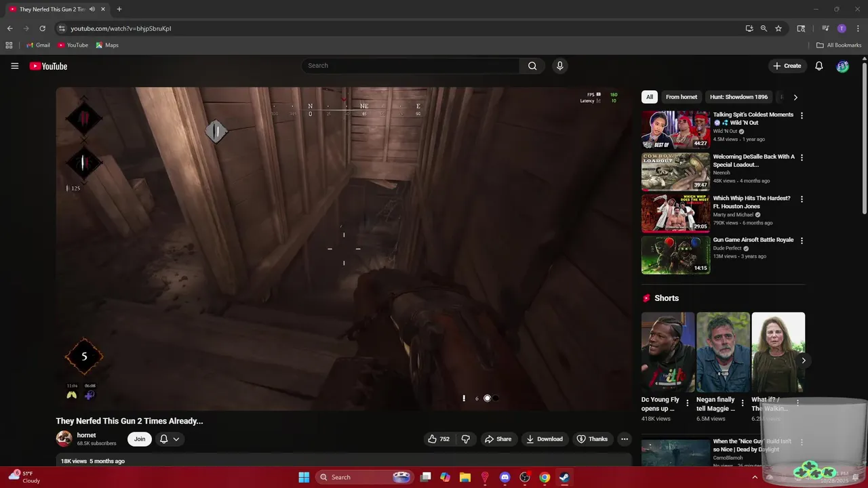Like the video with 752 likes

click(439, 439)
